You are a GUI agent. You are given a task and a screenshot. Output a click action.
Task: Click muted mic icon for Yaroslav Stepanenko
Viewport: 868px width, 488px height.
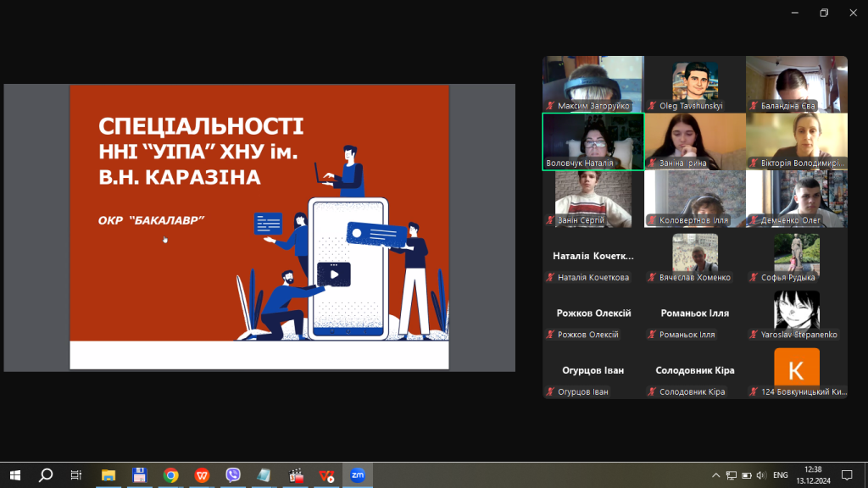point(754,335)
